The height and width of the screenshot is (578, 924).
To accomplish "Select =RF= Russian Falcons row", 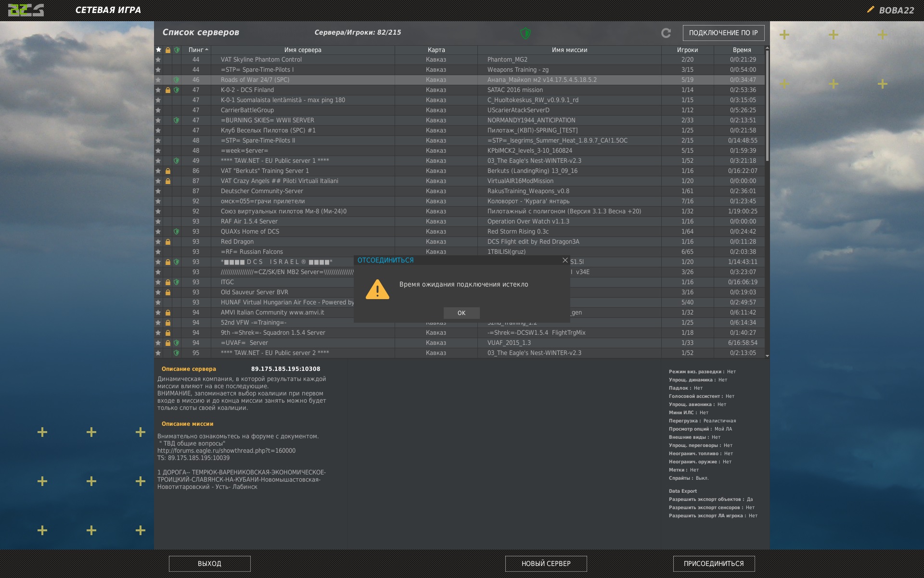I will pyautogui.click(x=459, y=252).
